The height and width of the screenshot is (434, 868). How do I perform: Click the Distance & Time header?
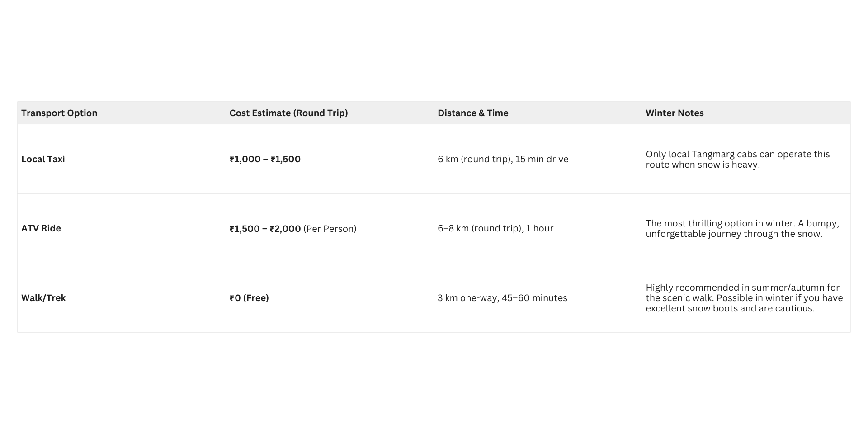click(473, 113)
